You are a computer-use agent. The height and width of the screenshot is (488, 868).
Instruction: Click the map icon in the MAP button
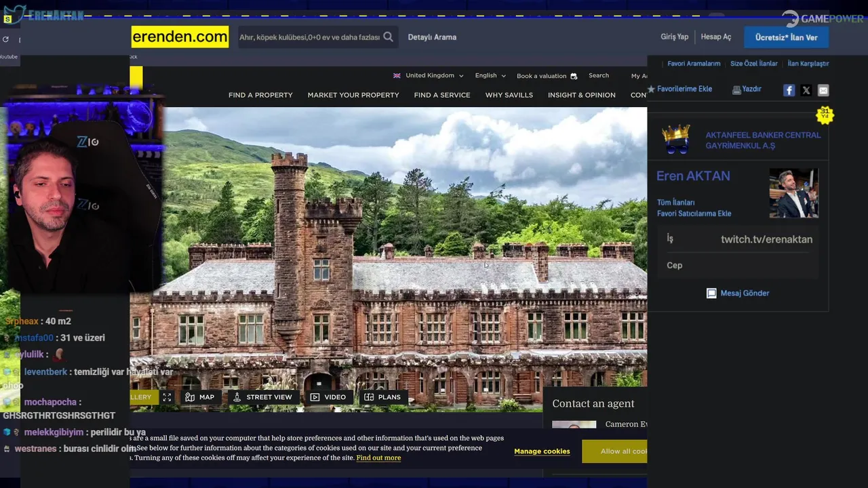pos(190,397)
